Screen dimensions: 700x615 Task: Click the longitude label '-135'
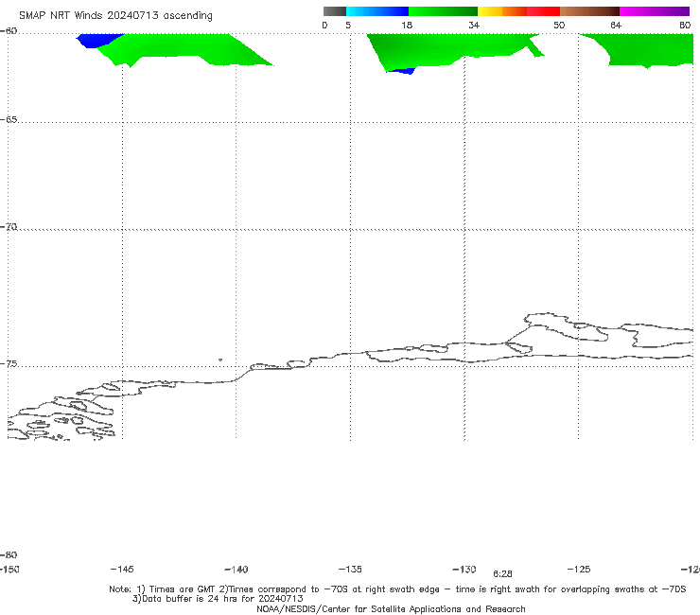pyautogui.click(x=350, y=570)
